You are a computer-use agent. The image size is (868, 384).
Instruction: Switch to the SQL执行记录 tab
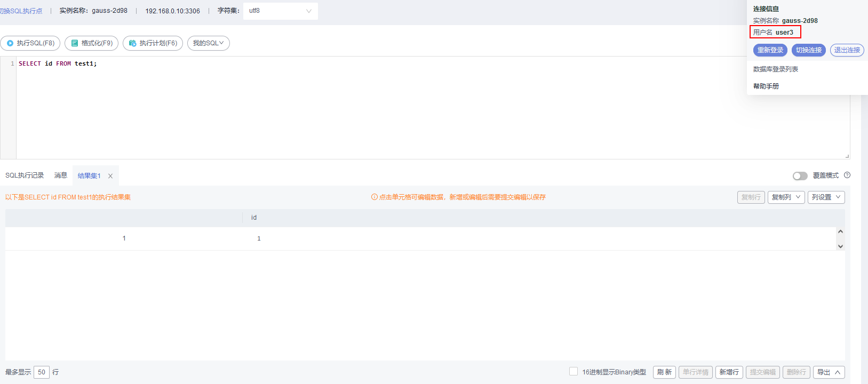(25, 175)
